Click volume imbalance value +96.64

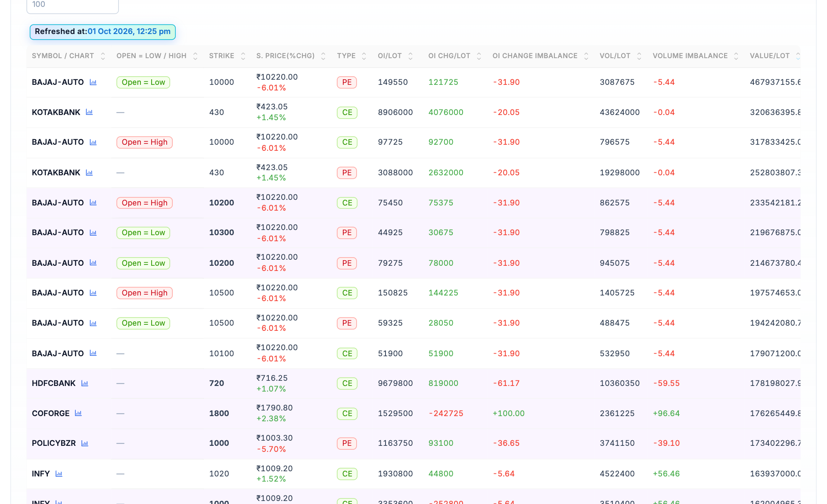coord(666,414)
